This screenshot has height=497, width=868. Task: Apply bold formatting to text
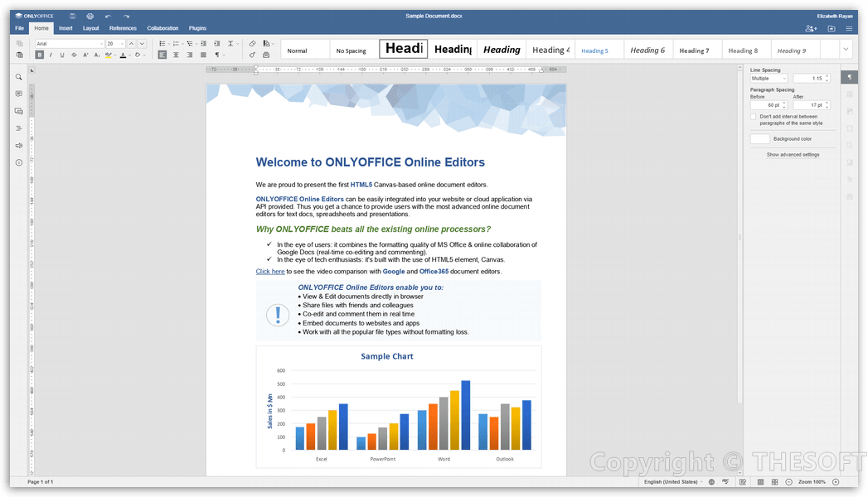[x=39, y=55]
